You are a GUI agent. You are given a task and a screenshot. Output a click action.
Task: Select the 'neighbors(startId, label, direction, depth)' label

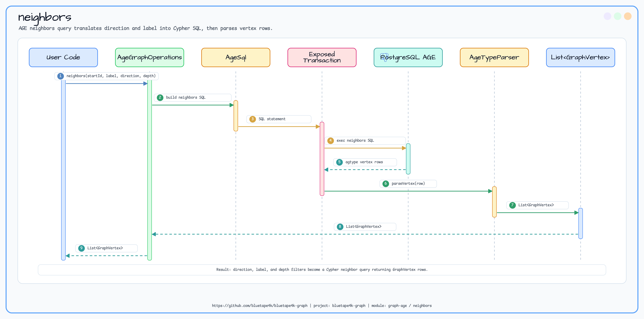pyautogui.click(x=106, y=76)
